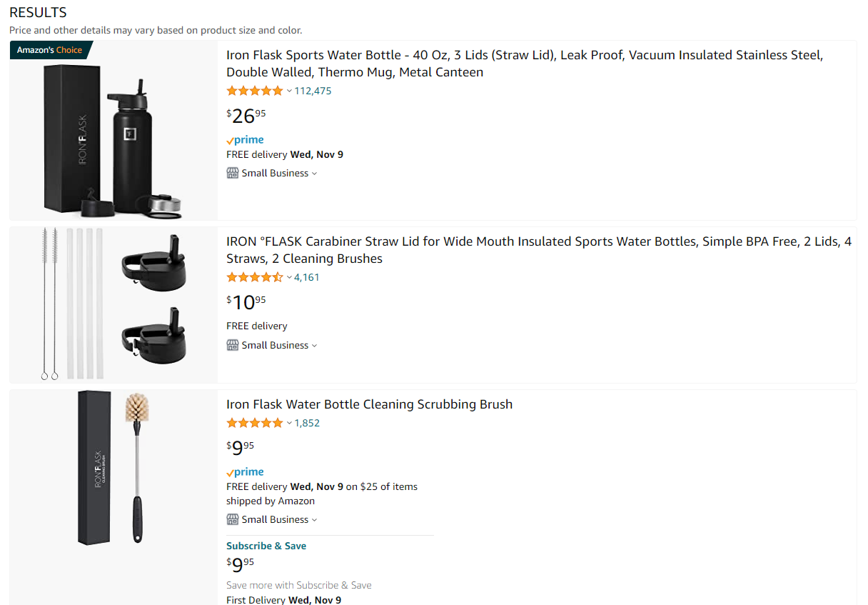Open the 4,161 reviews link

(x=307, y=277)
